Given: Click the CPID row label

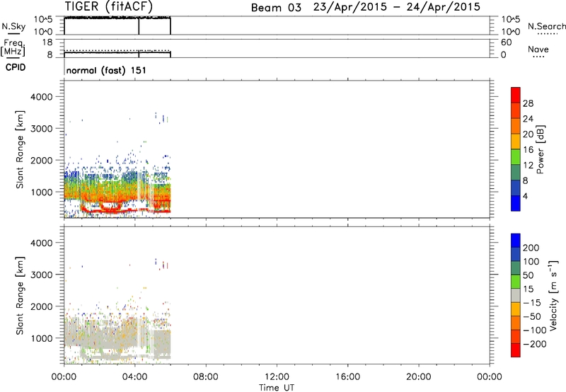Looking at the screenshot, I should [16, 67].
